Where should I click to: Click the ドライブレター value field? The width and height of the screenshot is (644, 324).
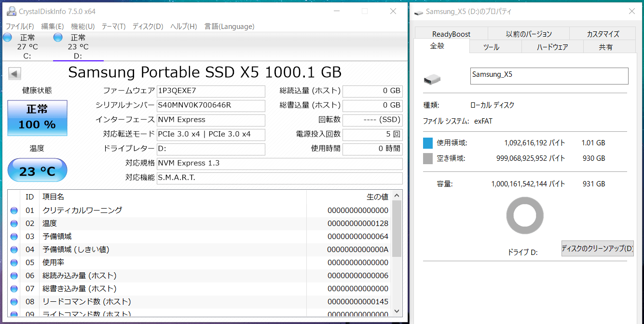point(211,149)
